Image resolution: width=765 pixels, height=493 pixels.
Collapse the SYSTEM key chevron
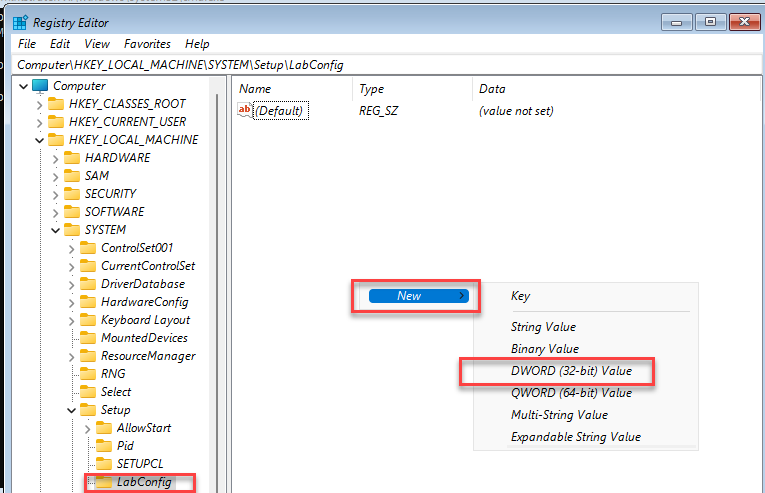[55, 230]
